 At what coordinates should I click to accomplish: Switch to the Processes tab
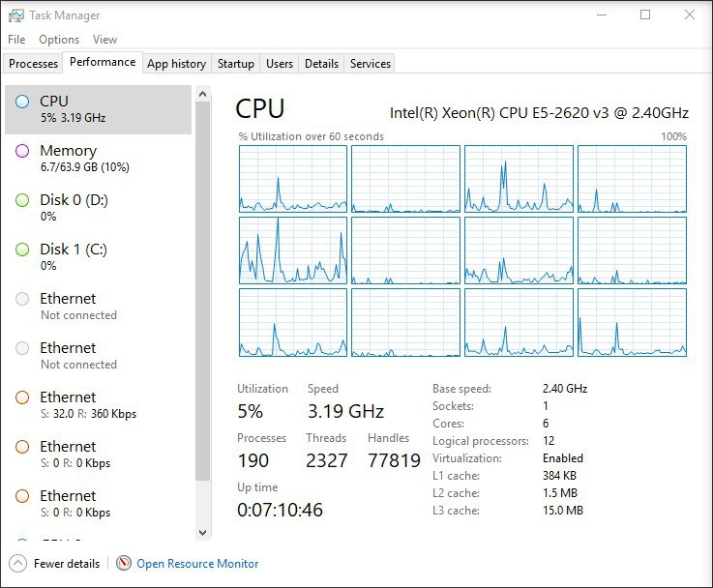pyautogui.click(x=33, y=64)
